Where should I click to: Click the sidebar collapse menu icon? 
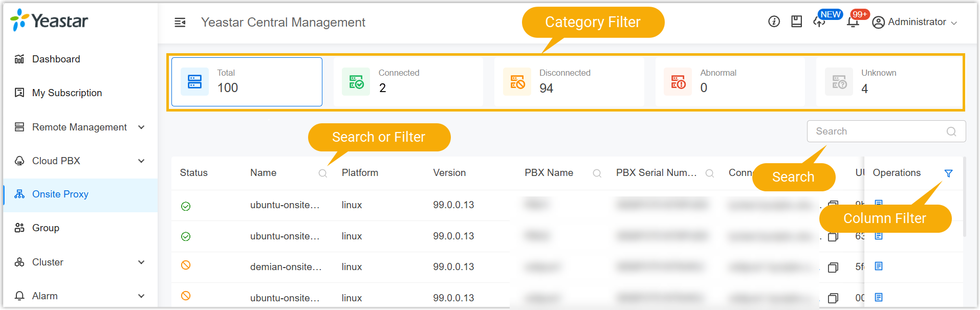coord(180,23)
